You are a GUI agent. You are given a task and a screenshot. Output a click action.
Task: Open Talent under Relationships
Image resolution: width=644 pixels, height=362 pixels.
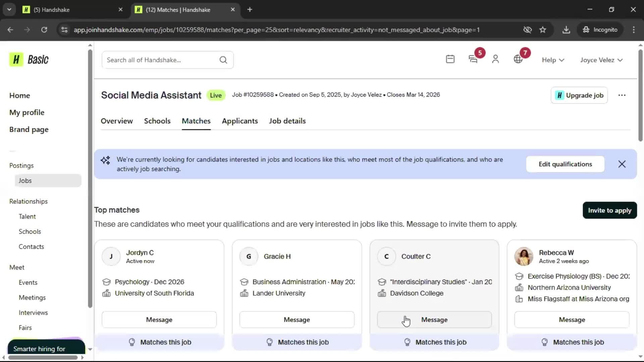(27, 217)
